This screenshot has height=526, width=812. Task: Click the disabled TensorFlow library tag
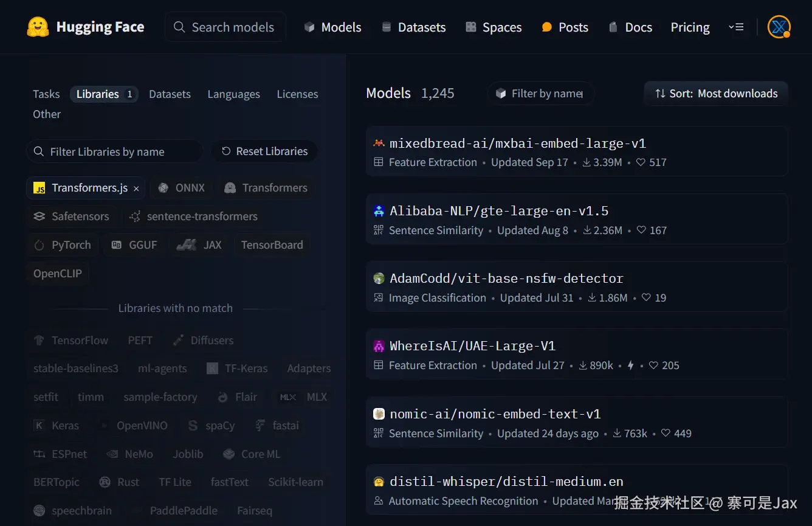71,341
